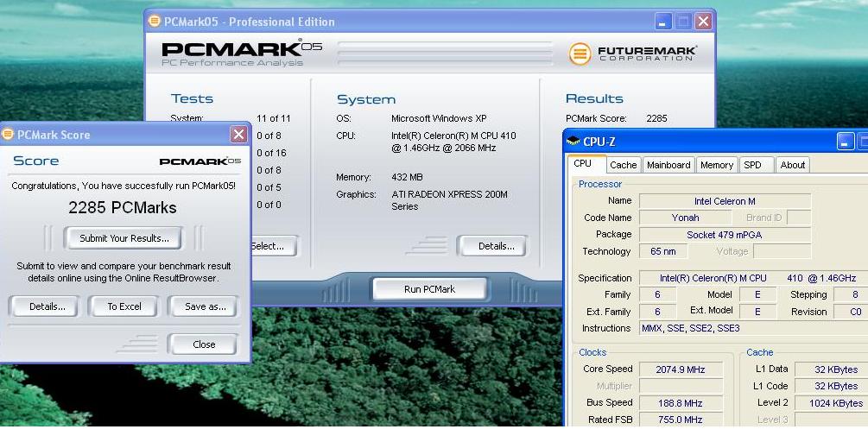Viewport: 868px width, 442px height.
Task: Click the Technology field 65 nm
Action: click(x=663, y=251)
